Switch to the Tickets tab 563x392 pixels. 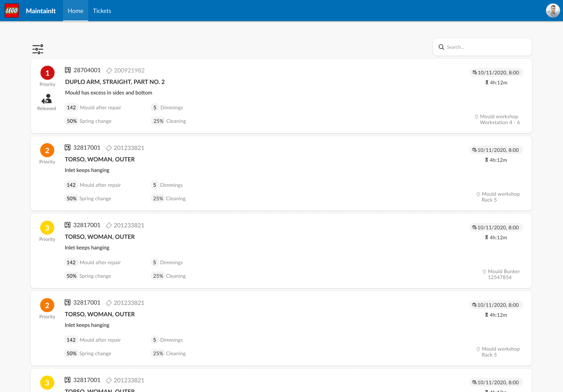coord(102,11)
